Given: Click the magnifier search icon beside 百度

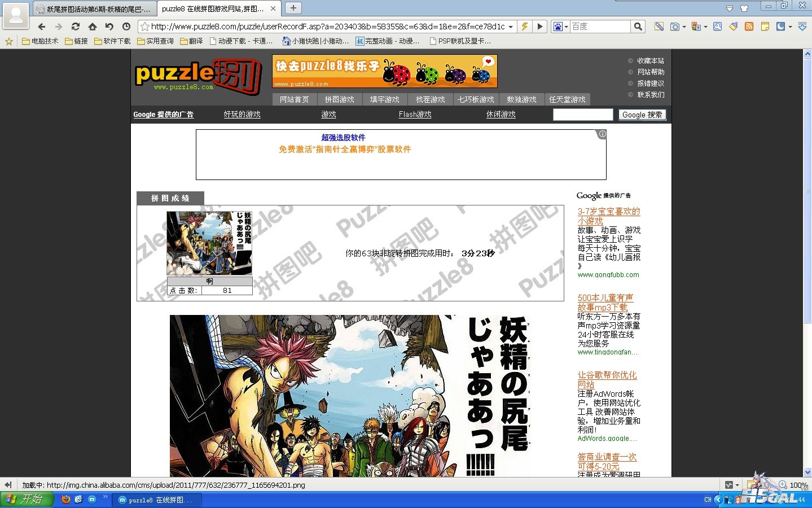Looking at the screenshot, I should point(638,27).
